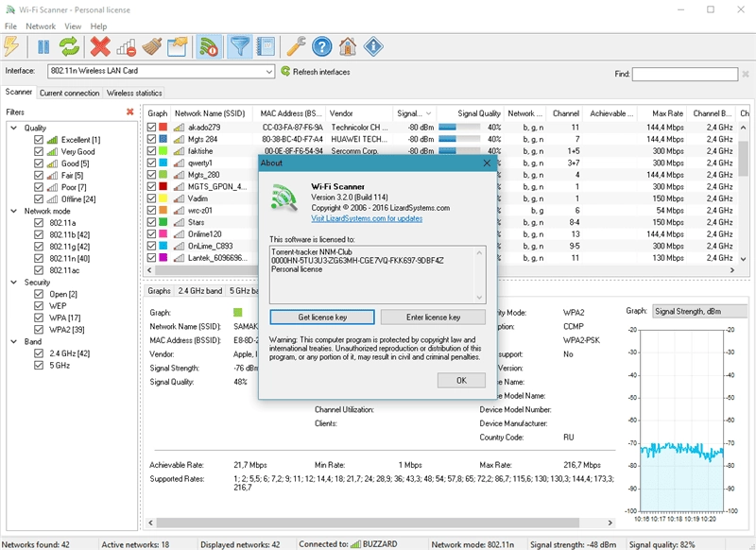Screen dimensions: 756x550
Task: Close the About dialog with its X
Action: click(487, 163)
